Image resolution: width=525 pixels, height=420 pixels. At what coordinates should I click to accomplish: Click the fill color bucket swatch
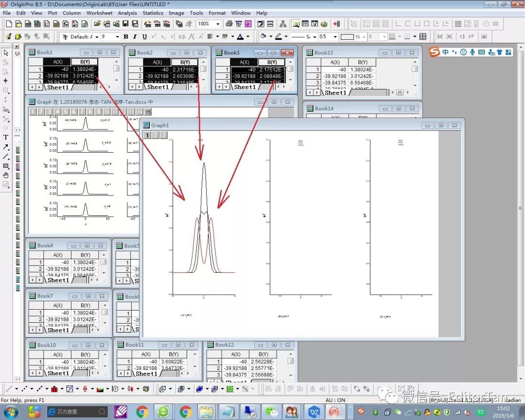point(263,36)
